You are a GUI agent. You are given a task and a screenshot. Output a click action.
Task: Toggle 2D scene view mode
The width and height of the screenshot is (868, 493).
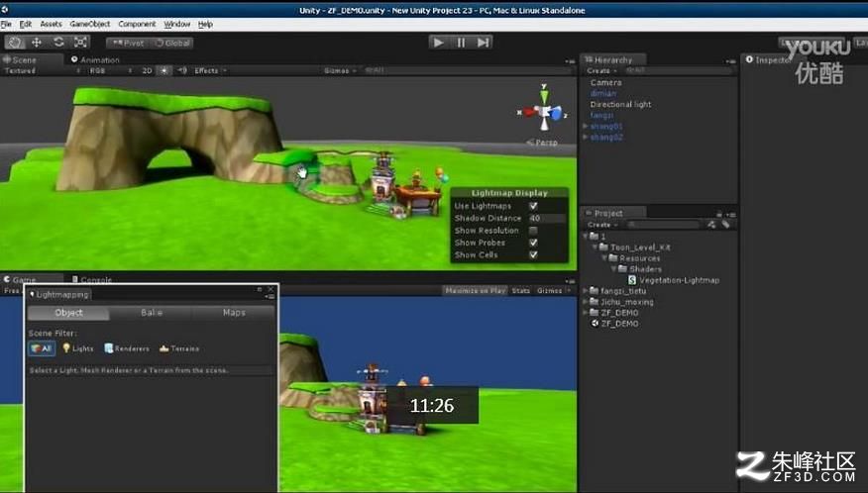pyautogui.click(x=147, y=71)
